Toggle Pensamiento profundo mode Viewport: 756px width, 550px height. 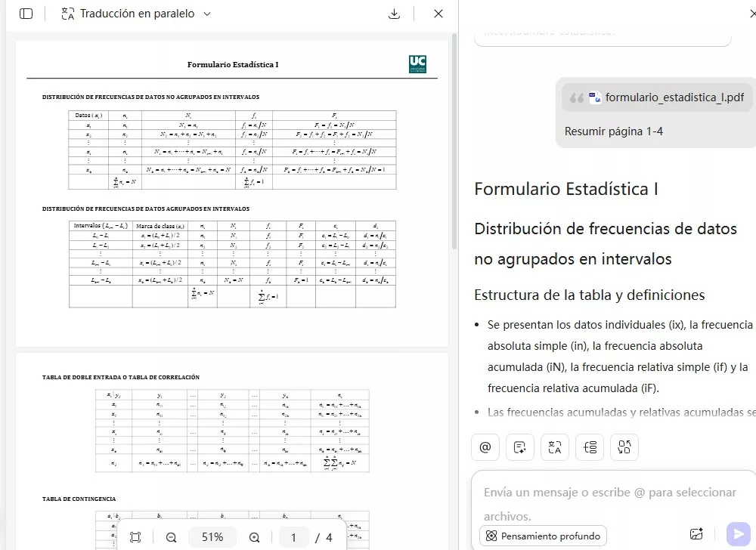point(544,536)
